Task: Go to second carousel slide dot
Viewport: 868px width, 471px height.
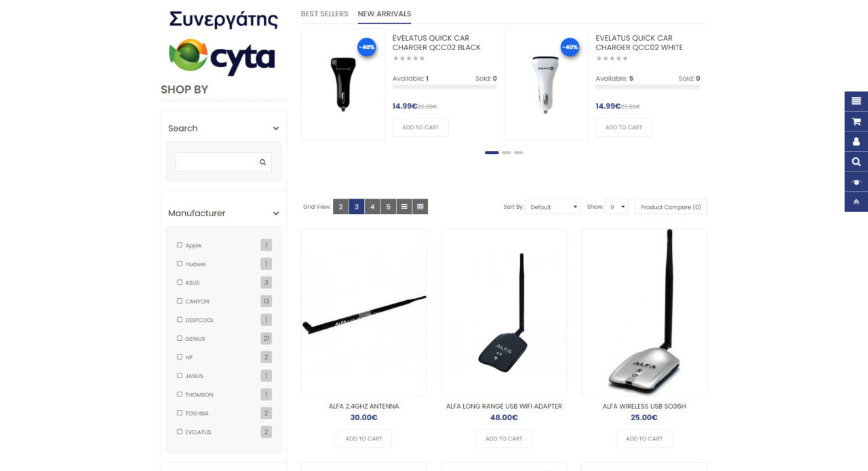Action: point(507,152)
